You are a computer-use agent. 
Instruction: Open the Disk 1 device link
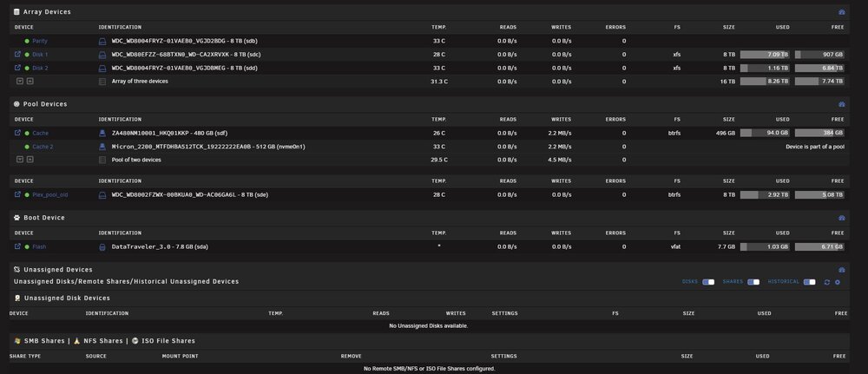[x=40, y=54]
